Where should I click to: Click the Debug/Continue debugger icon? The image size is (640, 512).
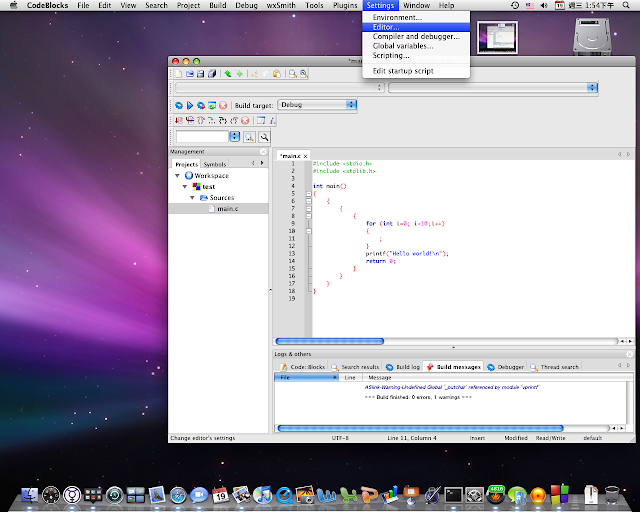click(x=179, y=120)
